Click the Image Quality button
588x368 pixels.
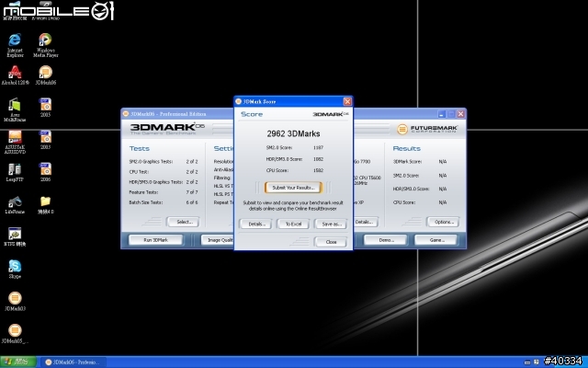tap(218, 240)
